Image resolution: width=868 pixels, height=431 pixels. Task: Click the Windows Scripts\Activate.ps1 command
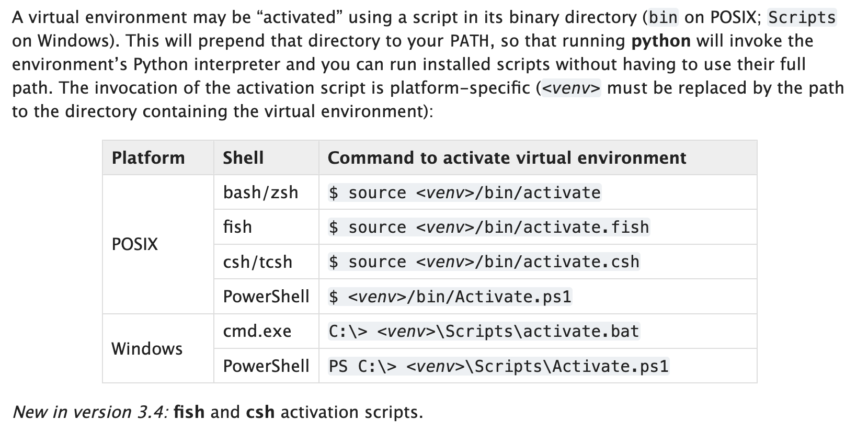498,366
